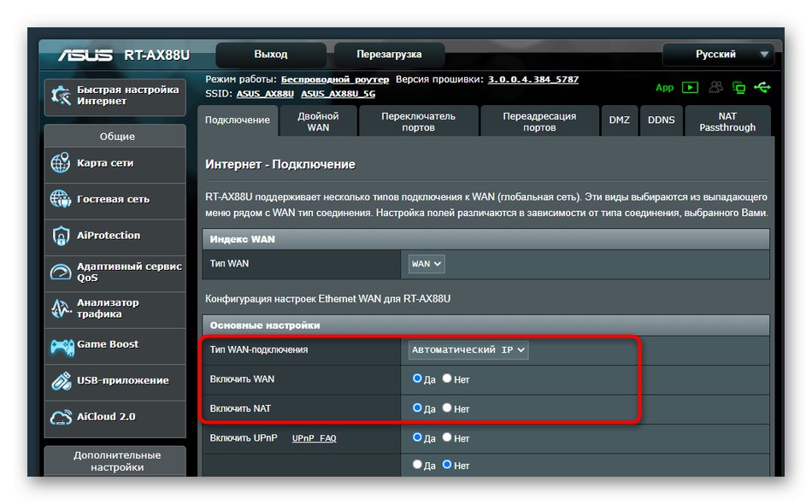The image size is (812, 504).
Task: Switch to the Переадресация портов tab
Action: [539, 121]
